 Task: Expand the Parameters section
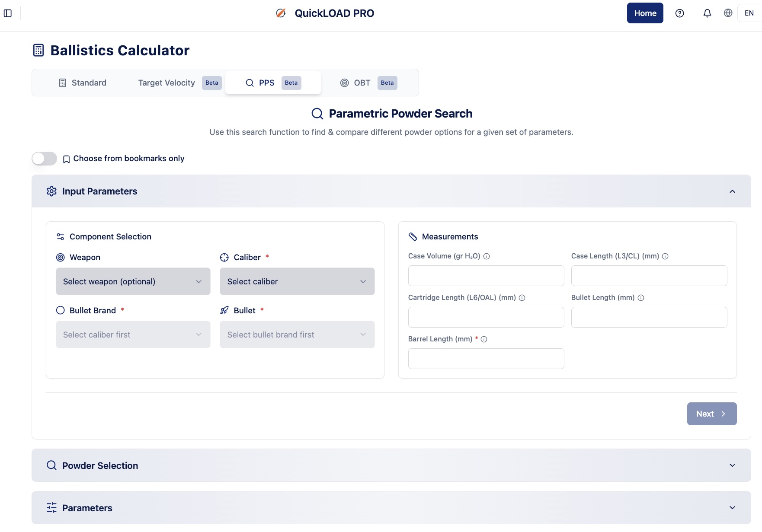coord(391,508)
